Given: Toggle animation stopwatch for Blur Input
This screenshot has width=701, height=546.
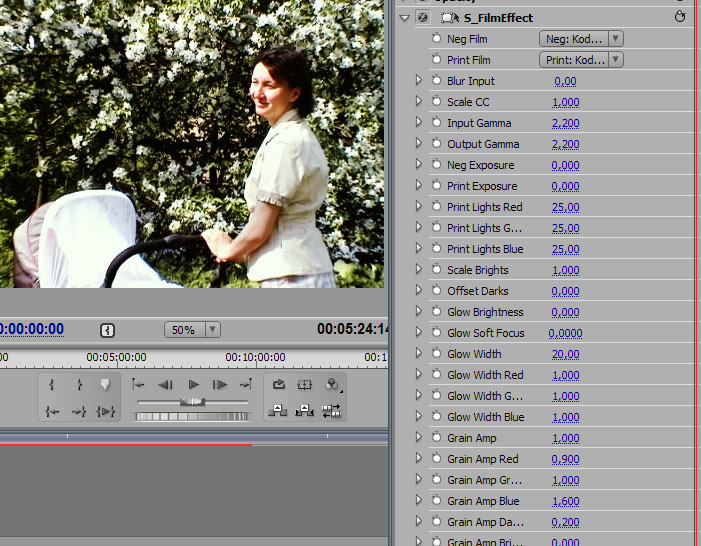Looking at the screenshot, I should pos(437,81).
